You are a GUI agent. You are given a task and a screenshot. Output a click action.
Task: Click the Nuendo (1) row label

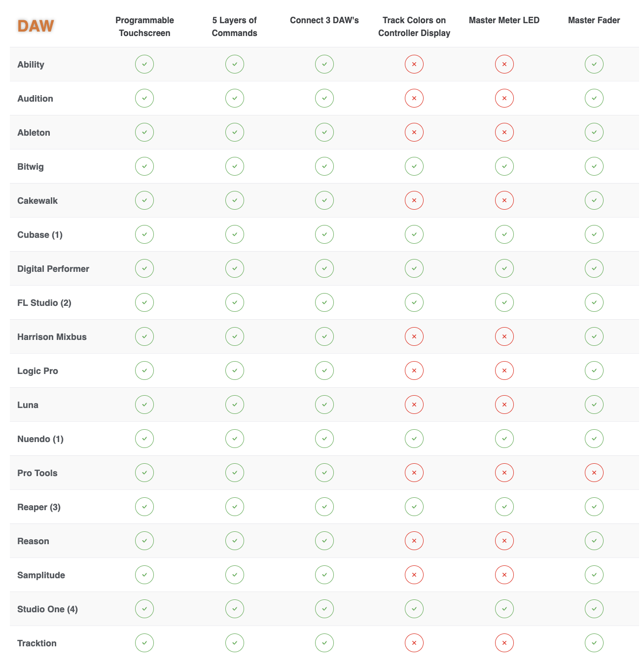(x=40, y=439)
